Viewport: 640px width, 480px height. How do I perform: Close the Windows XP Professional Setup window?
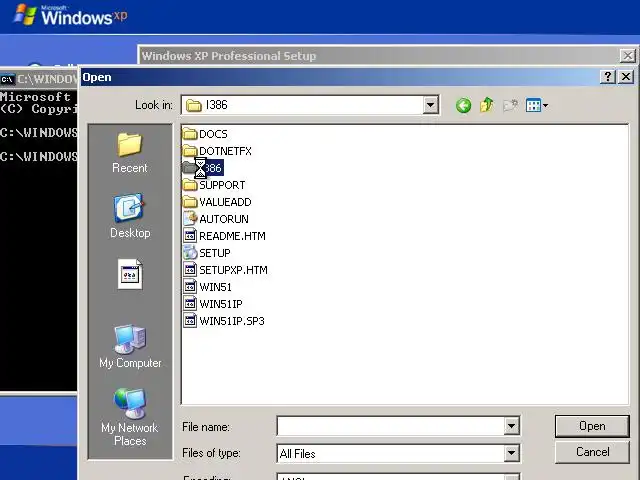tap(627, 56)
